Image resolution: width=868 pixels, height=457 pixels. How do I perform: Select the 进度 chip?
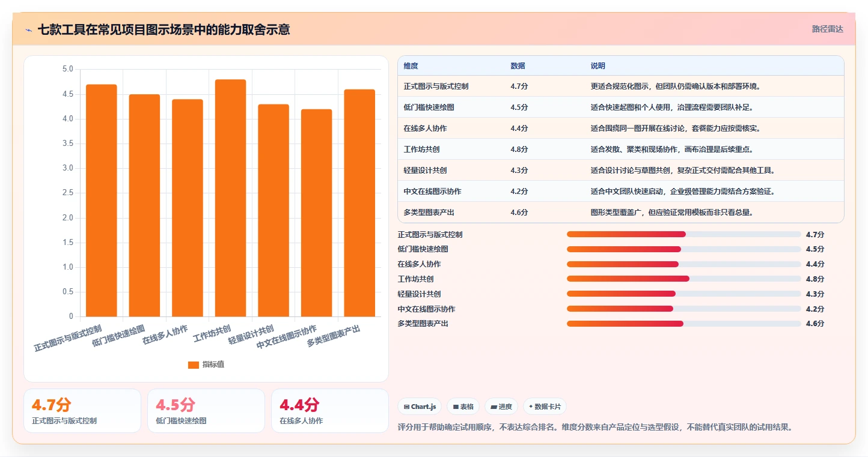(501, 407)
